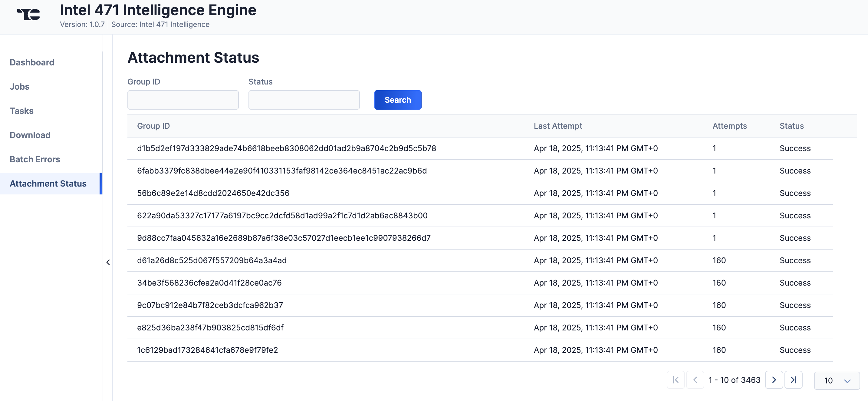The height and width of the screenshot is (401, 868).
Task: Go to the Download page
Action: pos(30,135)
